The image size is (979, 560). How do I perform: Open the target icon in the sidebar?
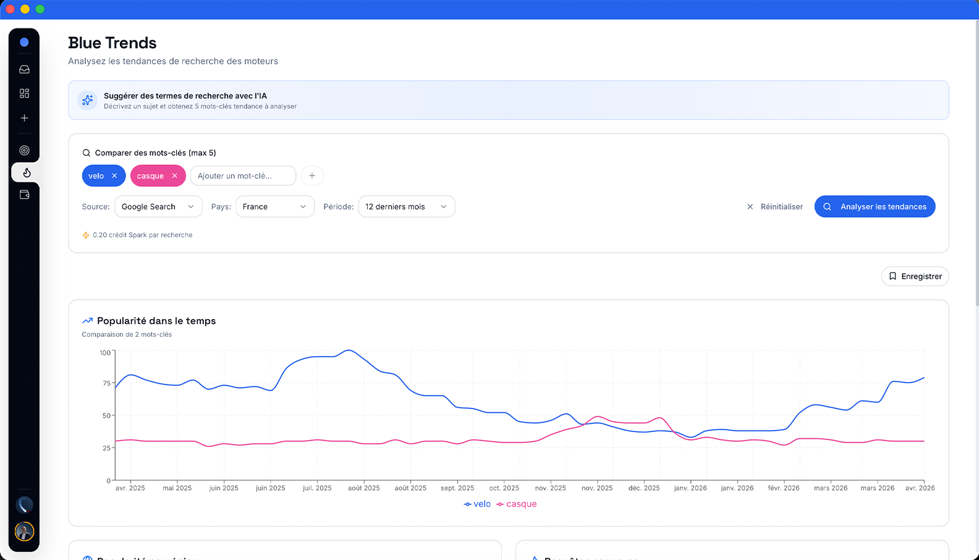click(24, 150)
